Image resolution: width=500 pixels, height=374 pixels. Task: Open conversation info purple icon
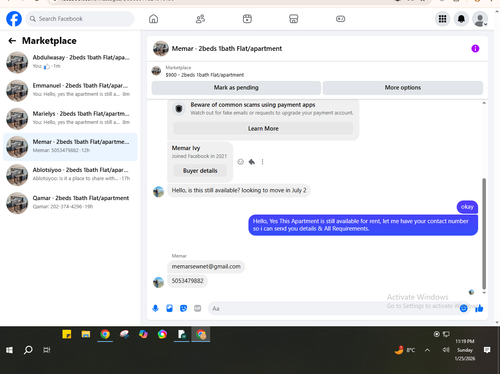point(475,49)
